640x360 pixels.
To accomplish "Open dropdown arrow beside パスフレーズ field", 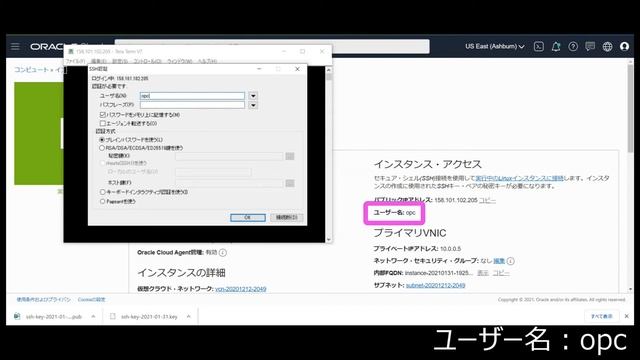I will pos(253,105).
